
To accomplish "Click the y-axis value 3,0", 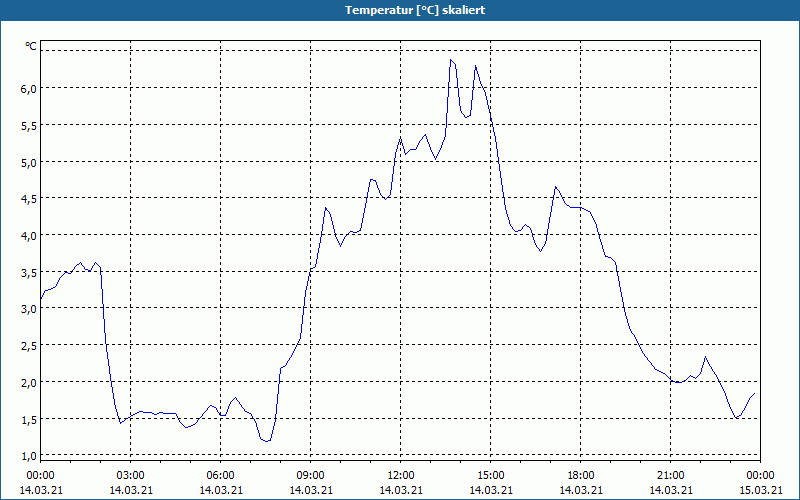I will click(x=29, y=309).
